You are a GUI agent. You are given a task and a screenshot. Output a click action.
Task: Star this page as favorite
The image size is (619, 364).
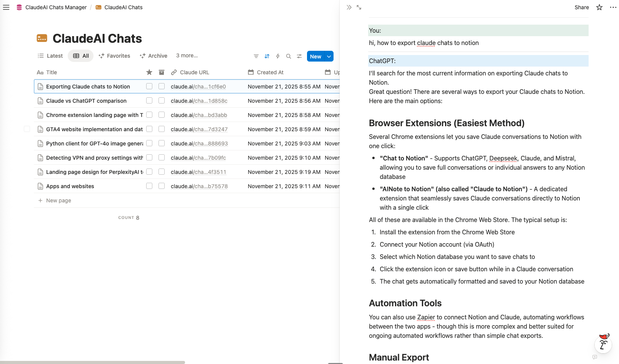[599, 7]
